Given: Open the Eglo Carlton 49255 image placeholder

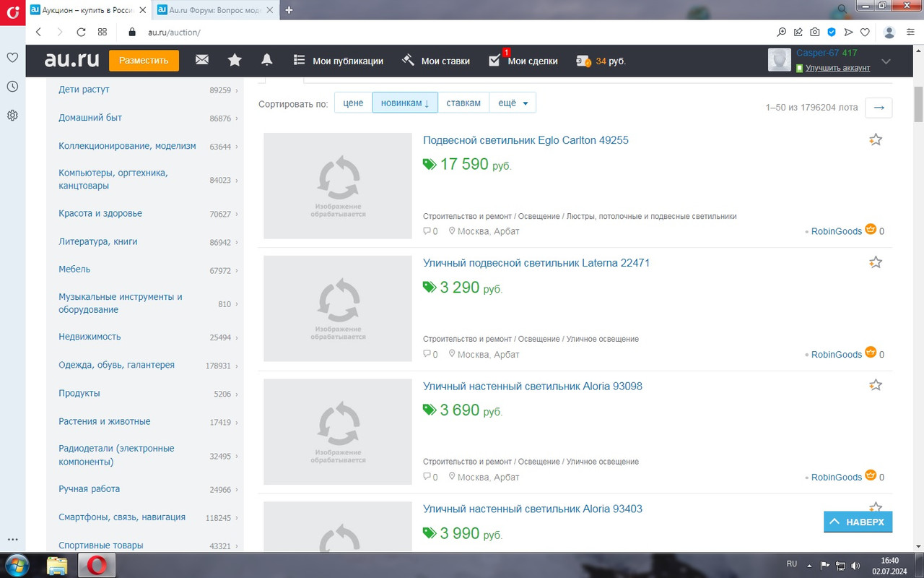Looking at the screenshot, I should (x=338, y=186).
